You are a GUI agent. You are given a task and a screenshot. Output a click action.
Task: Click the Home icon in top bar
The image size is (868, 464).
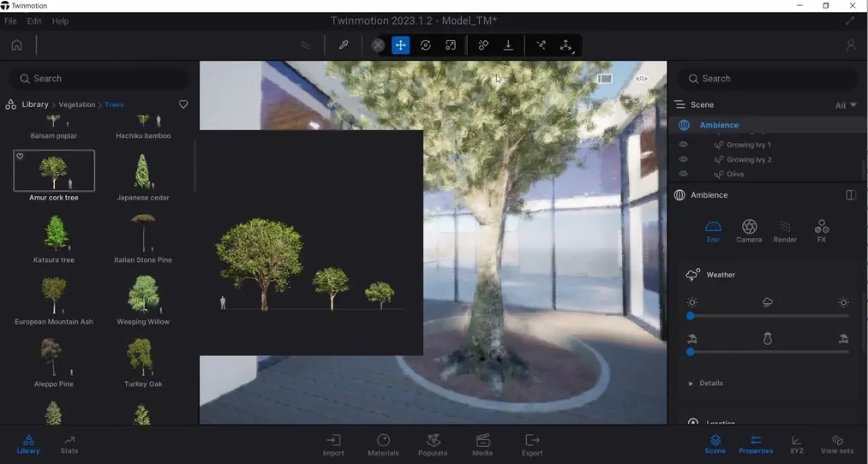coord(16,45)
